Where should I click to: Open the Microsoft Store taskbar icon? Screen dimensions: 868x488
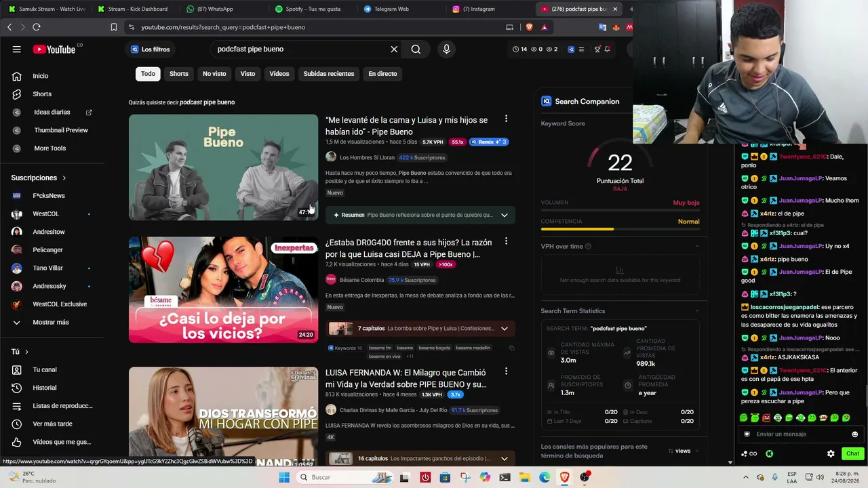pos(445,477)
